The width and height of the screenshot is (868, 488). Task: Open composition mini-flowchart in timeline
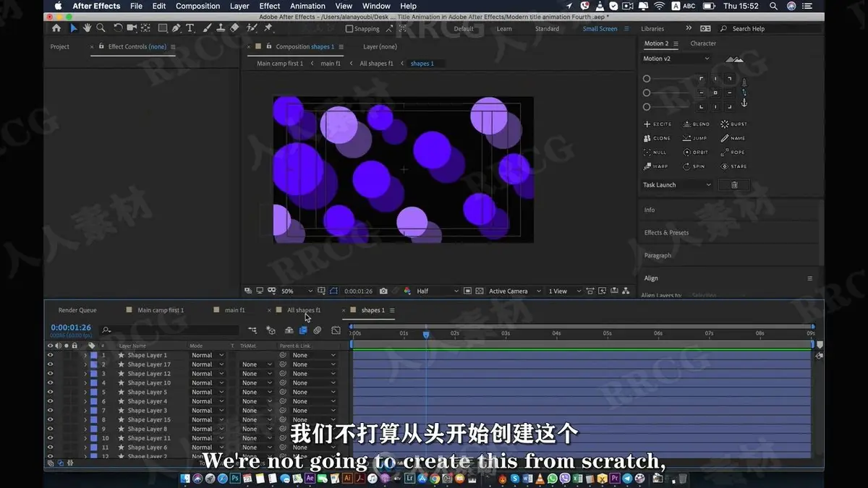252,330
